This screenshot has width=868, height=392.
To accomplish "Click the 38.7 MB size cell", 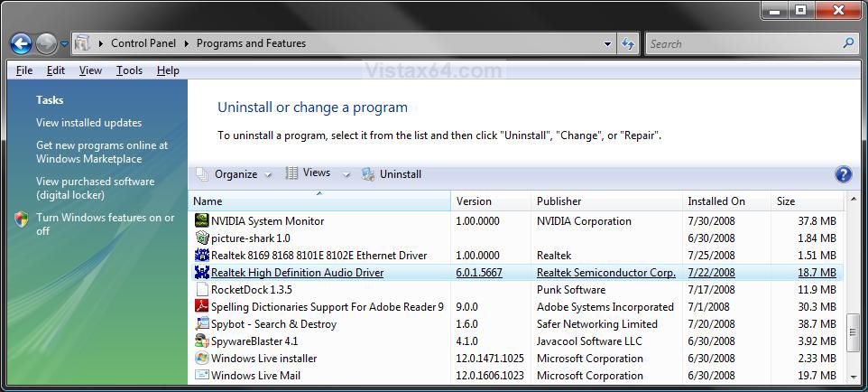I will tap(817, 323).
